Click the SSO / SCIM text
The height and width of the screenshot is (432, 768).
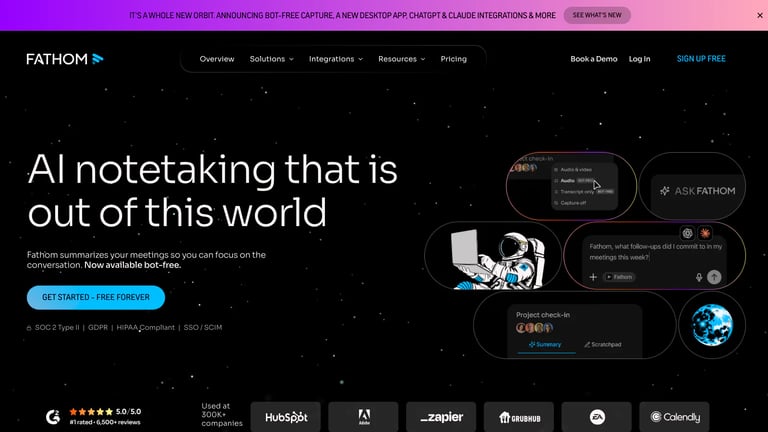coord(203,327)
